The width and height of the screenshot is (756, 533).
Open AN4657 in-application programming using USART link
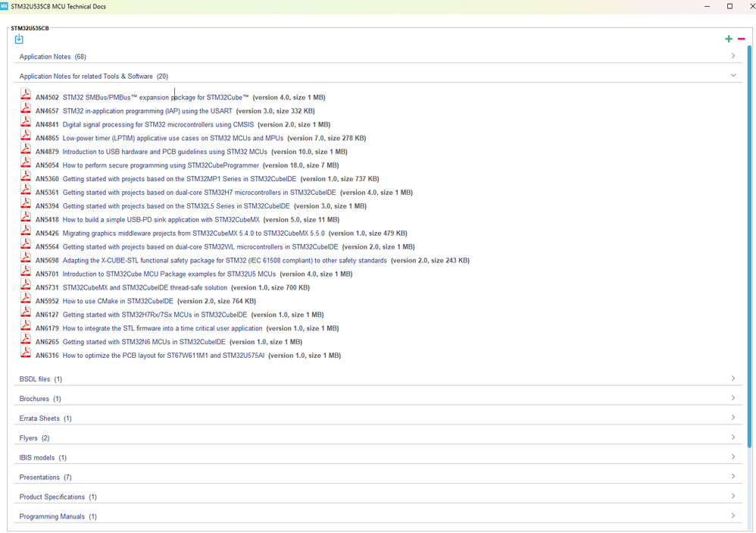tap(148, 111)
